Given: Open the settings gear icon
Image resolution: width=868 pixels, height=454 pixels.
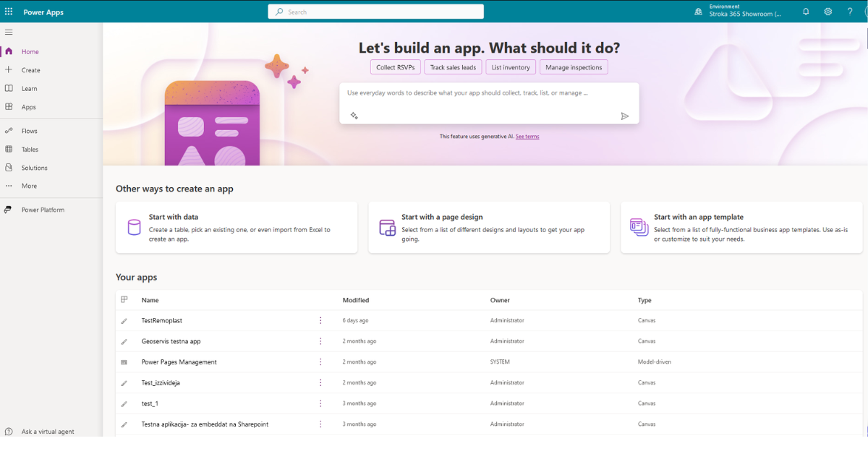Looking at the screenshot, I should 827,12.
